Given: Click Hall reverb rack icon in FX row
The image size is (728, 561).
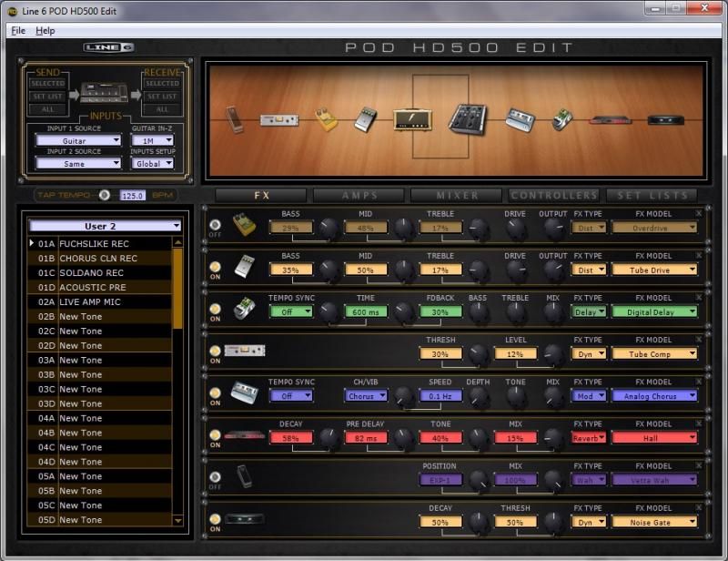Looking at the screenshot, I should click(244, 435).
